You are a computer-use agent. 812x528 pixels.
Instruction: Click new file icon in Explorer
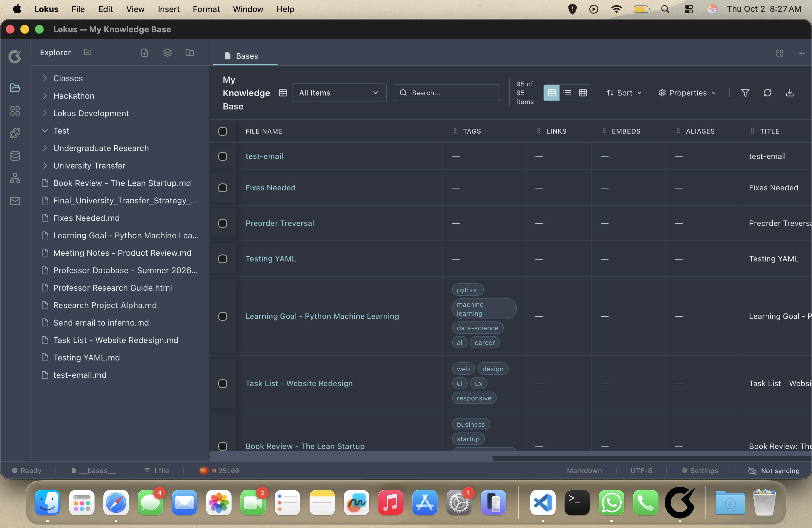coord(145,53)
